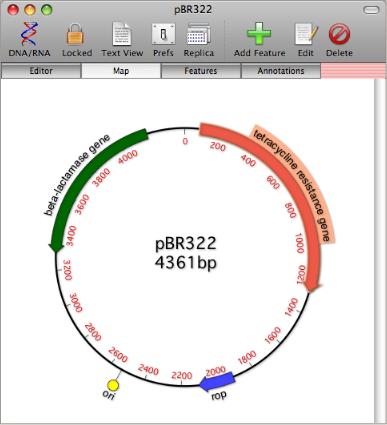Minimize the pBR322 window
This screenshot has height=425, width=387.
click(30, 10)
